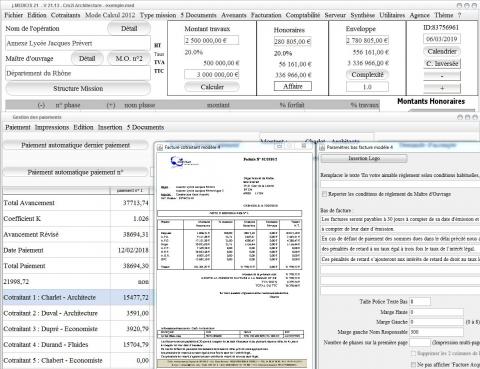Click the Date Paiement value 12/02/2018
The width and height of the screenshot is (480, 369).
click(133, 250)
